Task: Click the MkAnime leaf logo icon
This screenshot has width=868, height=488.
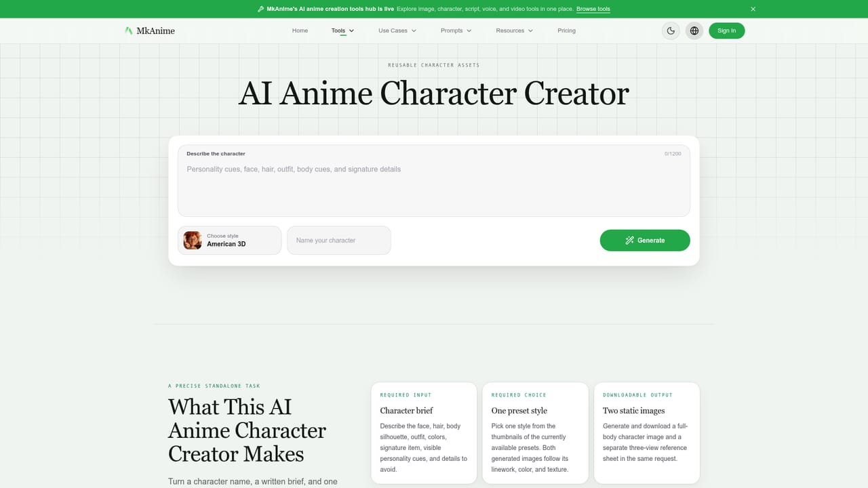Action: pyautogui.click(x=129, y=30)
